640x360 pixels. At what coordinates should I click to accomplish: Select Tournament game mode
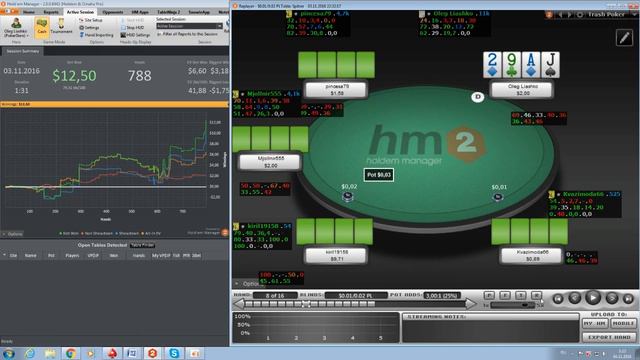pos(61,27)
